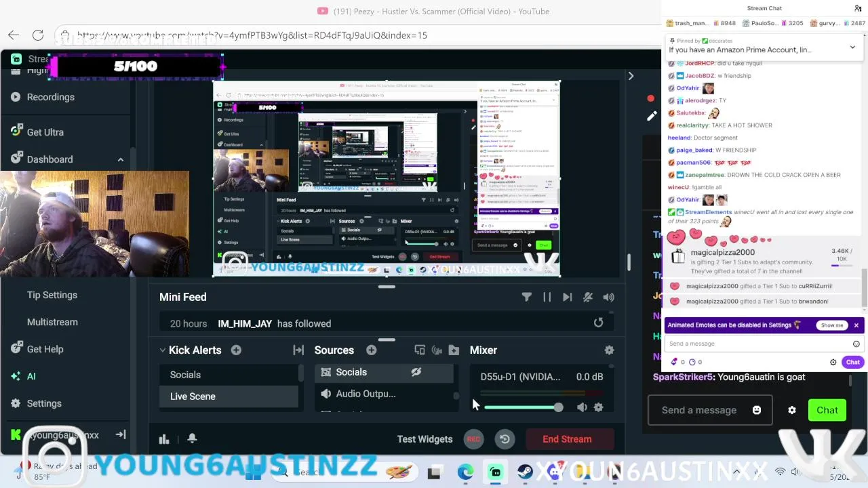Open Recordings in sidebar
868x488 pixels.
[50, 97]
